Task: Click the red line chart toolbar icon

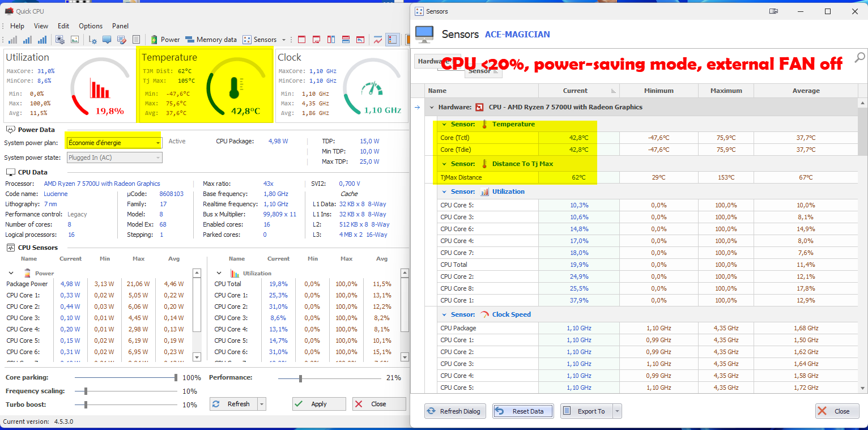Action: [x=378, y=40]
